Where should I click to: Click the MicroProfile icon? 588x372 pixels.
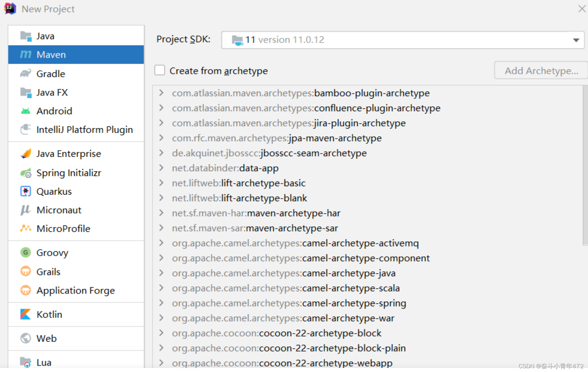[26, 228]
